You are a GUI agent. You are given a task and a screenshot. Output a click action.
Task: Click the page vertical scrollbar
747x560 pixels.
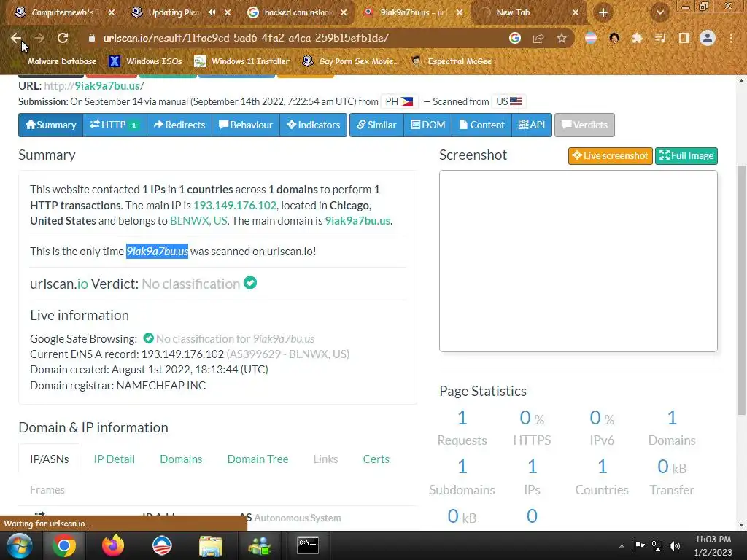click(x=741, y=289)
